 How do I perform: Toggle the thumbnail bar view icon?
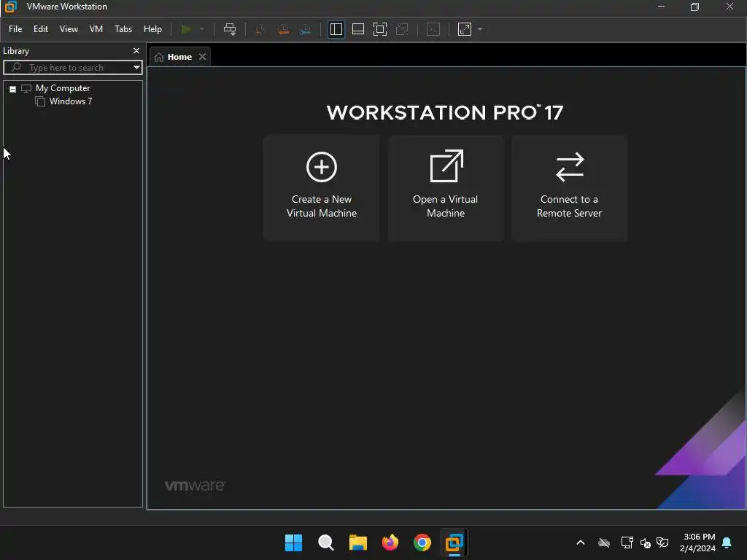pos(357,29)
